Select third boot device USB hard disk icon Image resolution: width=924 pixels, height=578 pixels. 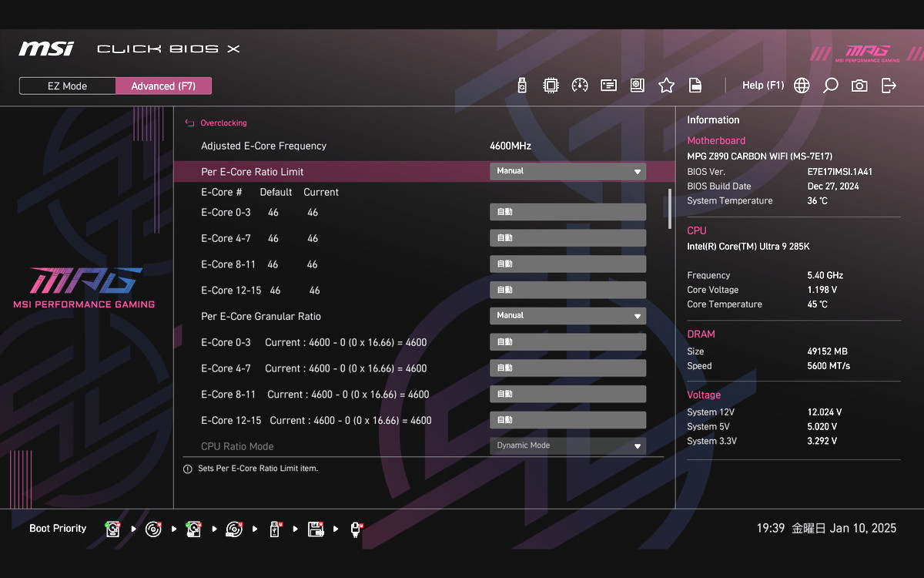(x=194, y=529)
